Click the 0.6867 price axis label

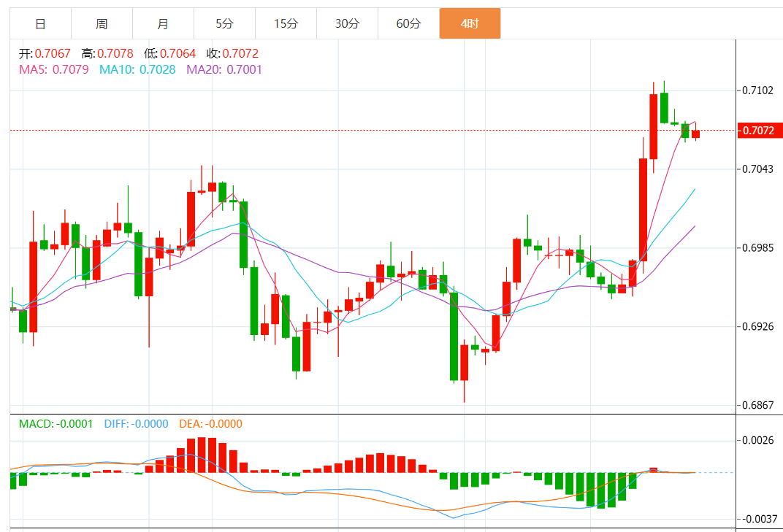click(x=757, y=405)
